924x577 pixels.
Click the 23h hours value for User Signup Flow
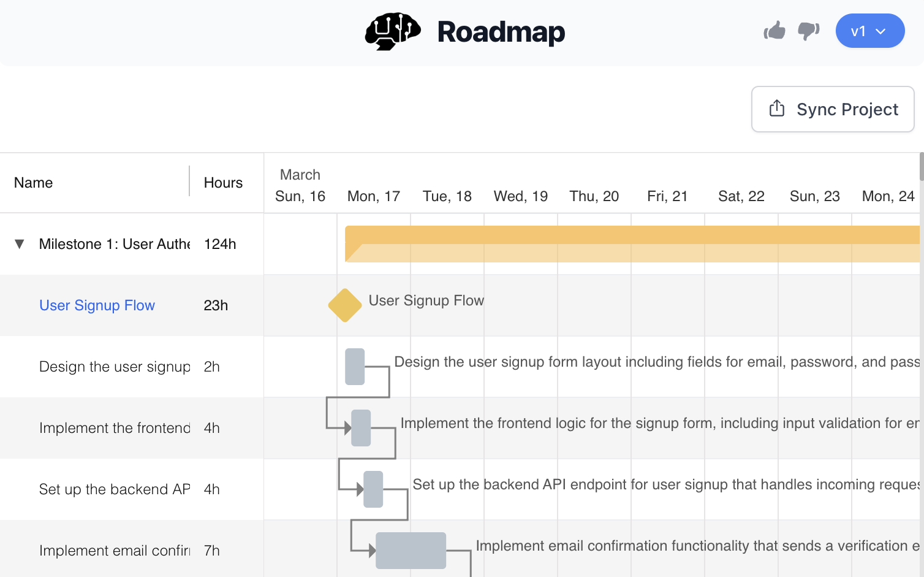pyautogui.click(x=216, y=305)
